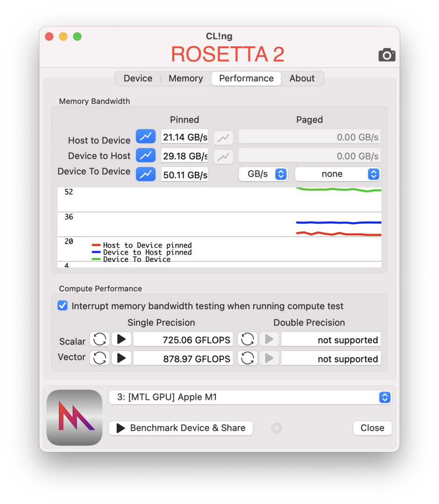
Task: Loop the Scalar single precision test
Action: point(99,339)
